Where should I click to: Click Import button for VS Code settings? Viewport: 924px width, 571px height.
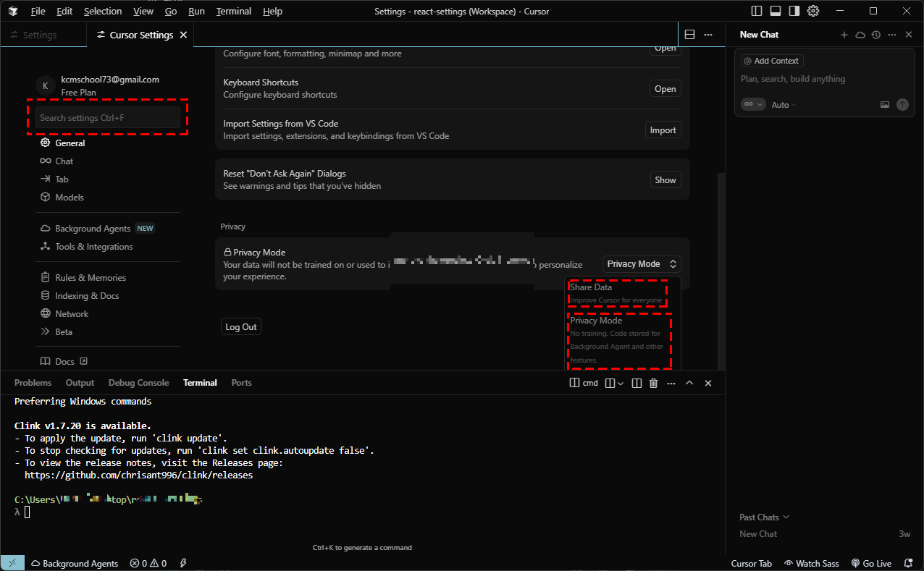tap(663, 130)
